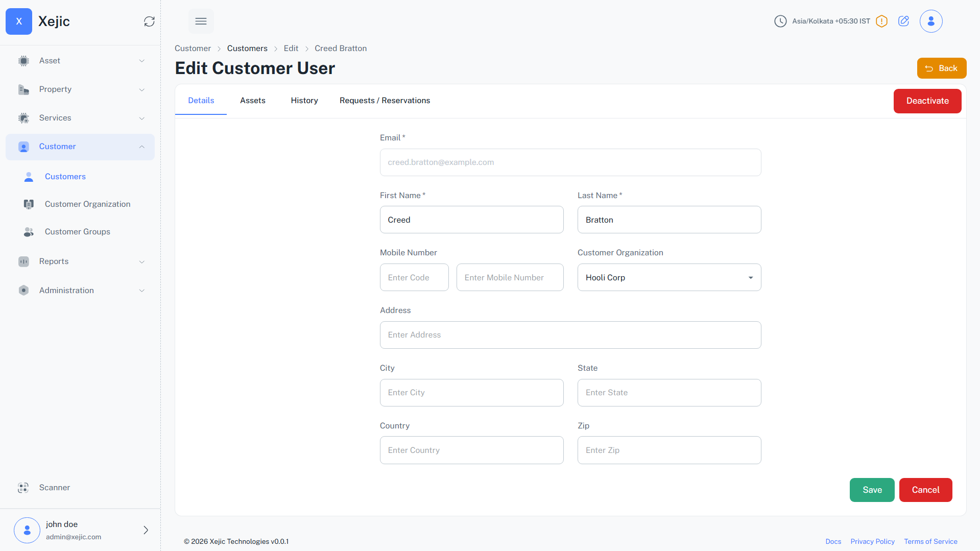The image size is (980, 551).
Task: Click the clock timezone icon
Action: coord(780,21)
